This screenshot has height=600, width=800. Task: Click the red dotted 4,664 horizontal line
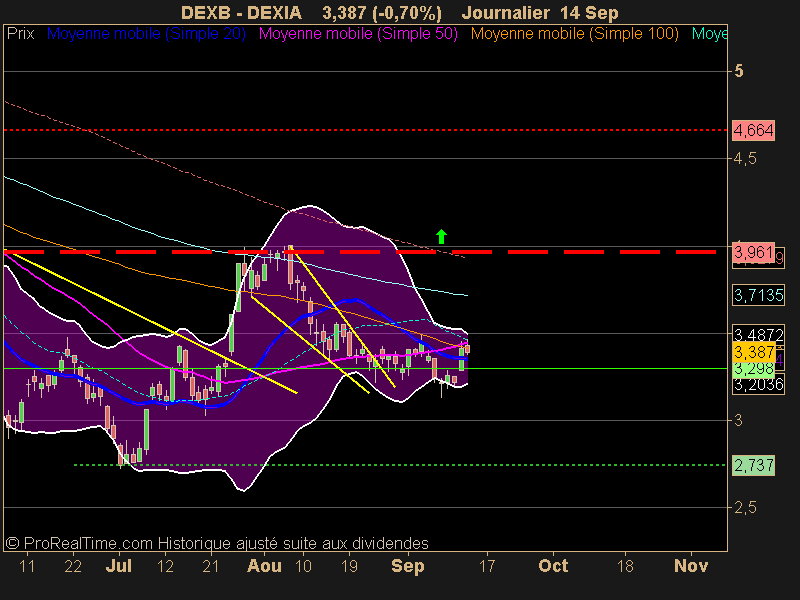click(365, 130)
